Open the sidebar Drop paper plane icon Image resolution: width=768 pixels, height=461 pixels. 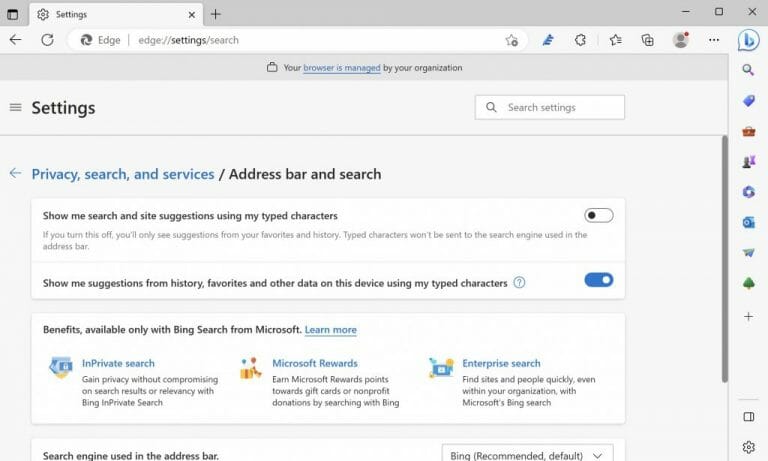[x=748, y=253]
